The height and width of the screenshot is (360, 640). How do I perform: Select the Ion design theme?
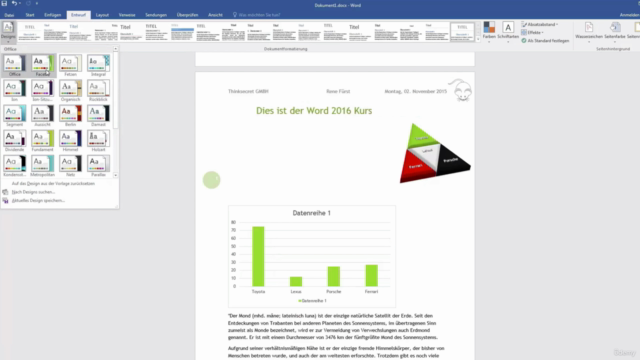pos(14,91)
